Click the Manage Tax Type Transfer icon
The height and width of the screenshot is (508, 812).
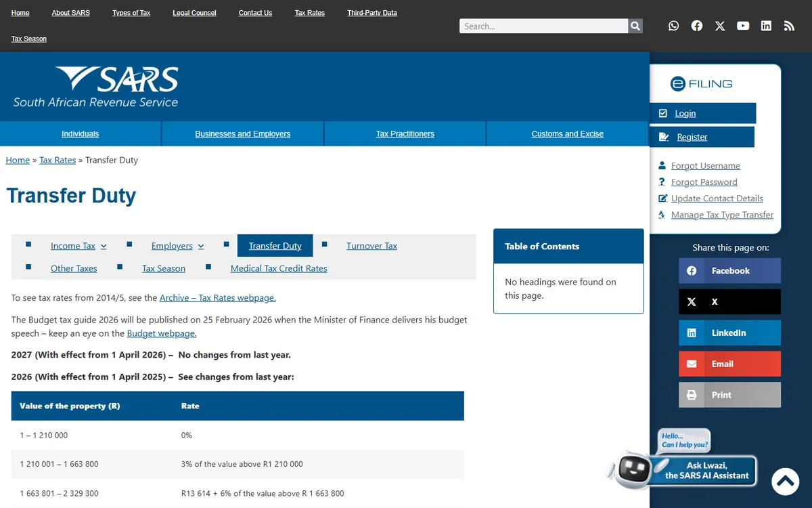(662, 215)
